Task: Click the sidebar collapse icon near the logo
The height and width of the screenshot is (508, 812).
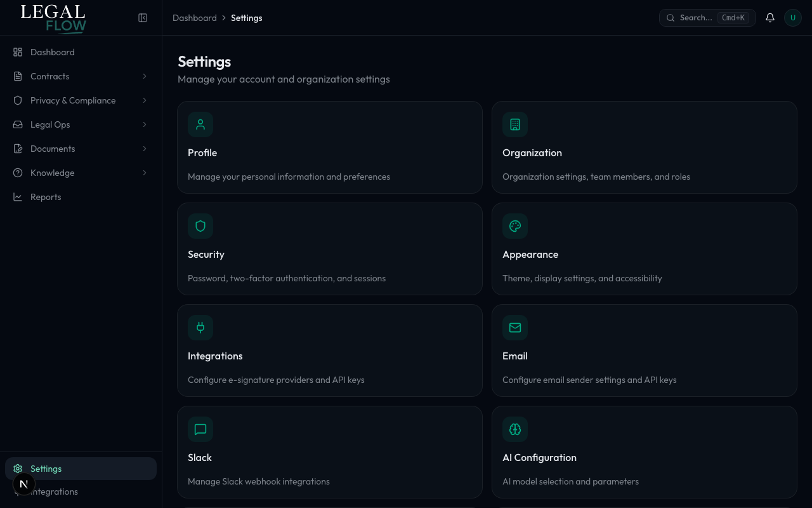Action: (x=143, y=18)
